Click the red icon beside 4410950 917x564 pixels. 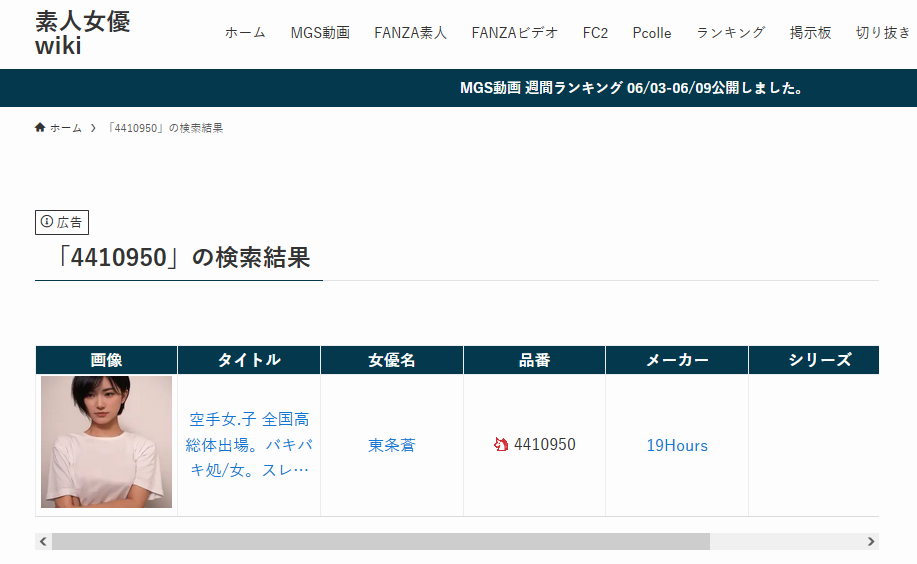pyautogui.click(x=501, y=445)
